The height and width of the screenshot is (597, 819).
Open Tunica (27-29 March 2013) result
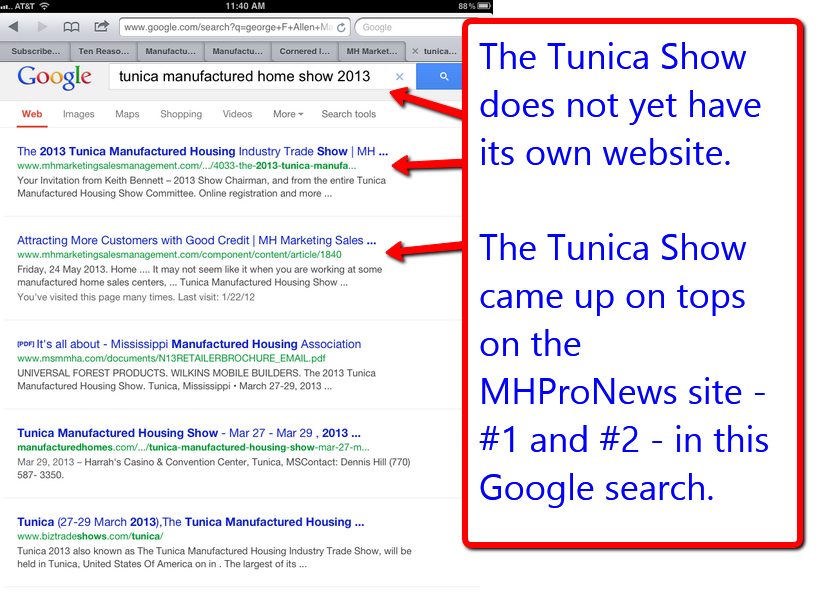[x=191, y=522]
